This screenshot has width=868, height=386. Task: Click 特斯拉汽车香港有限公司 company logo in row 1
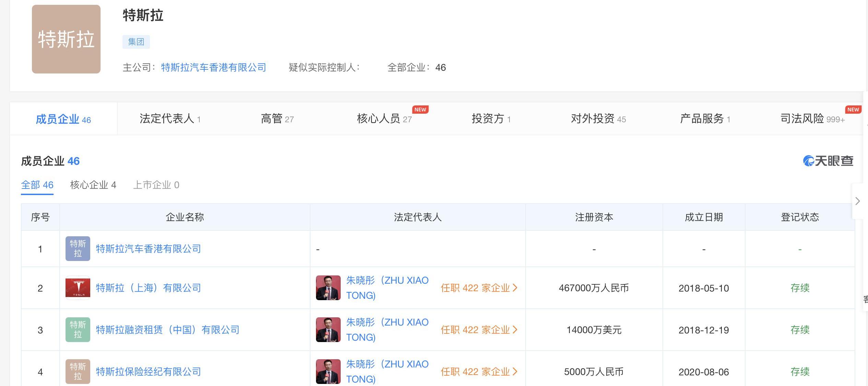78,249
